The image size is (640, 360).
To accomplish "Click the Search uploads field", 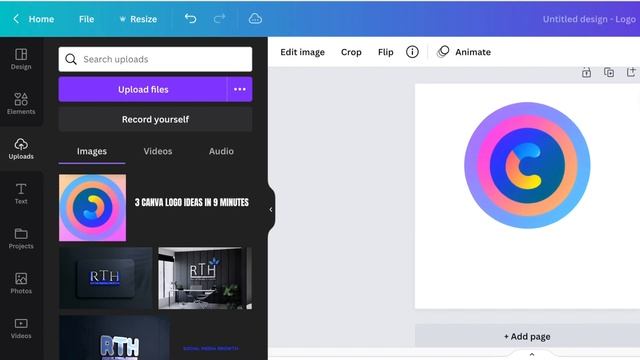I will coord(155,59).
